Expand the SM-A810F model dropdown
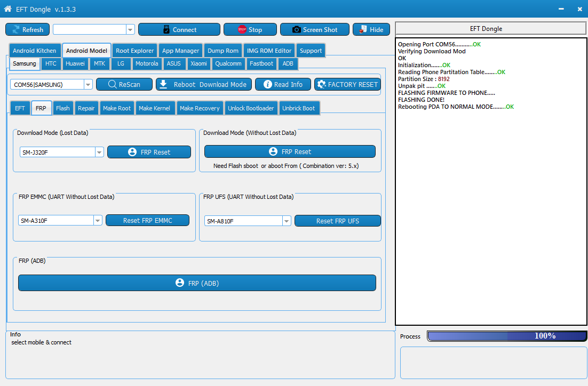588x386 pixels. coord(287,221)
